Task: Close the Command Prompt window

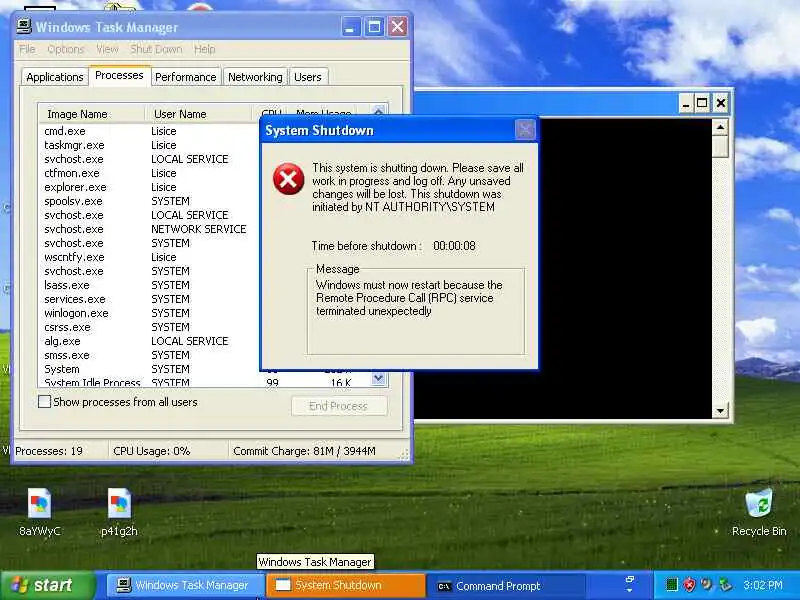Action: click(720, 104)
